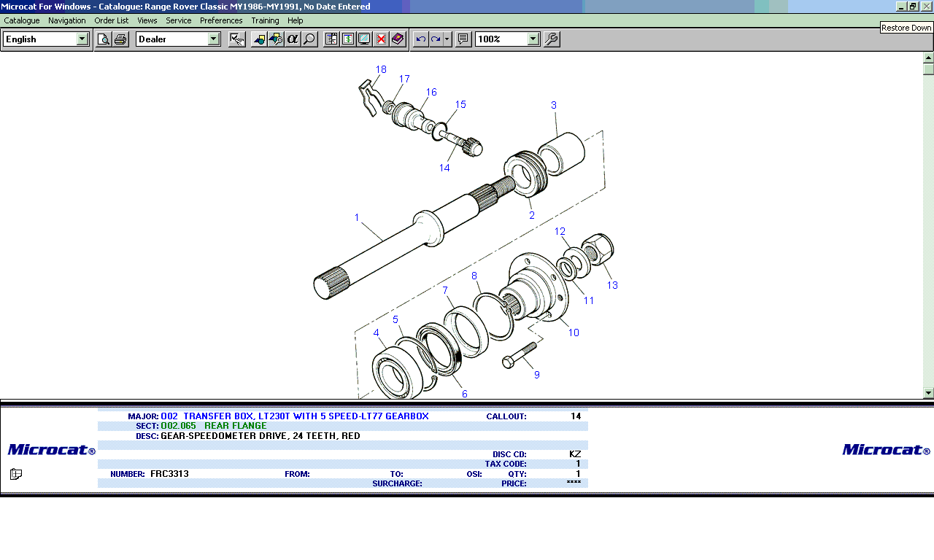Viewport: 934px width, 560px height.
Task: Select callout number 10 in diagram
Action: click(574, 333)
